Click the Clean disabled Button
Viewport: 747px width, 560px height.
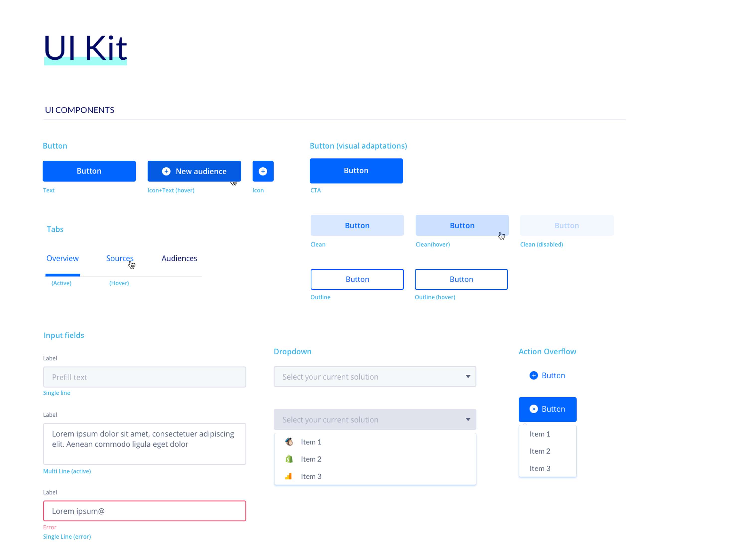(x=567, y=225)
